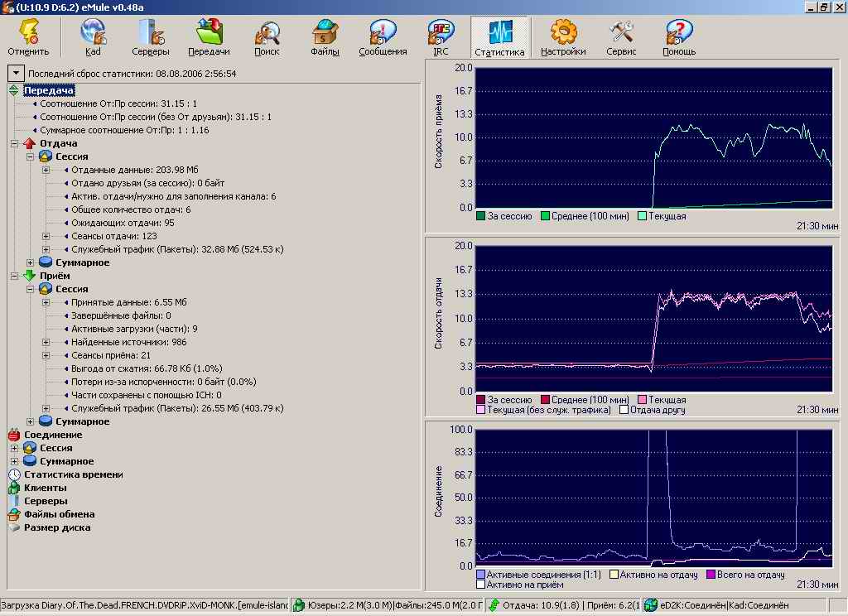Image resolution: width=848 pixels, height=616 pixels.
Task: Click the Отменить (Disconnect) toolbar button
Action: (x=28, y=38)
